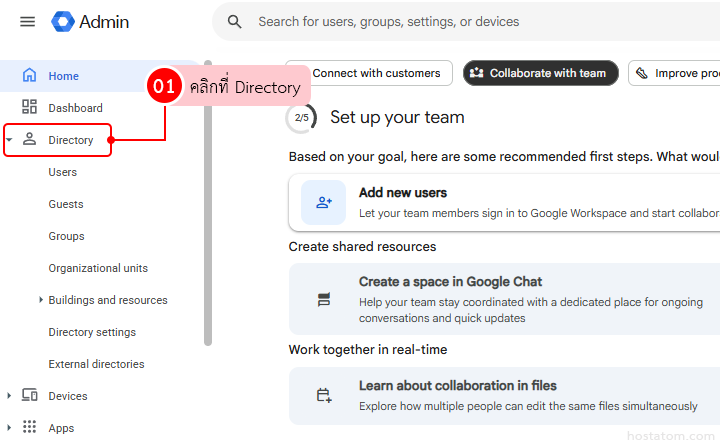
Task: Click the Apps grid icon
Action: [x=29, y=427]
